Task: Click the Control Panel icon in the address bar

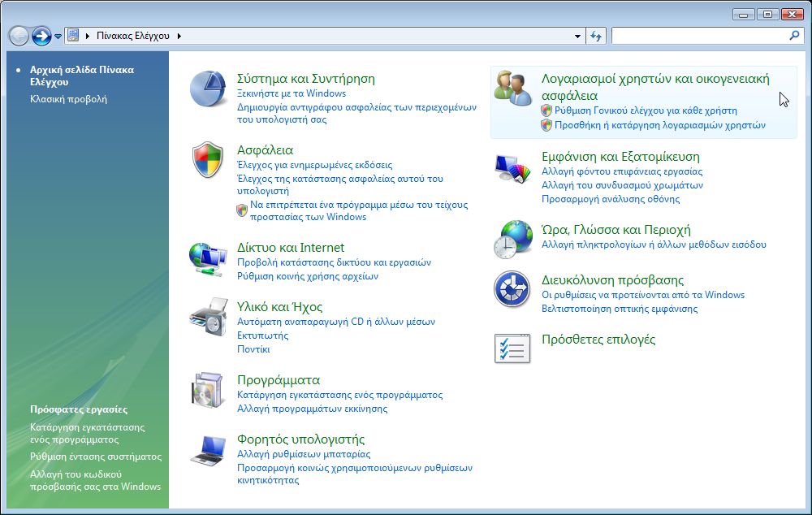Action: pos(73,35)
